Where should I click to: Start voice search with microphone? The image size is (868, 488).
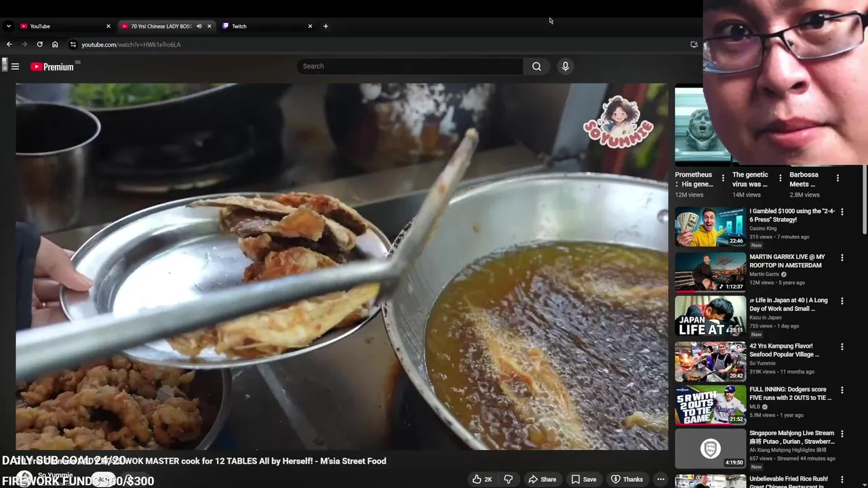[x=565, y=66]
